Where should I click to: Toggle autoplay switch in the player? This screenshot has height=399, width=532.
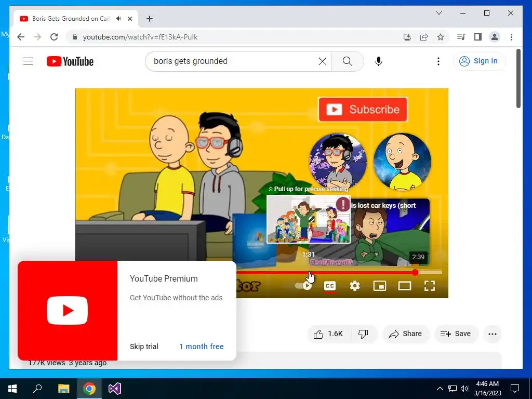303,286
